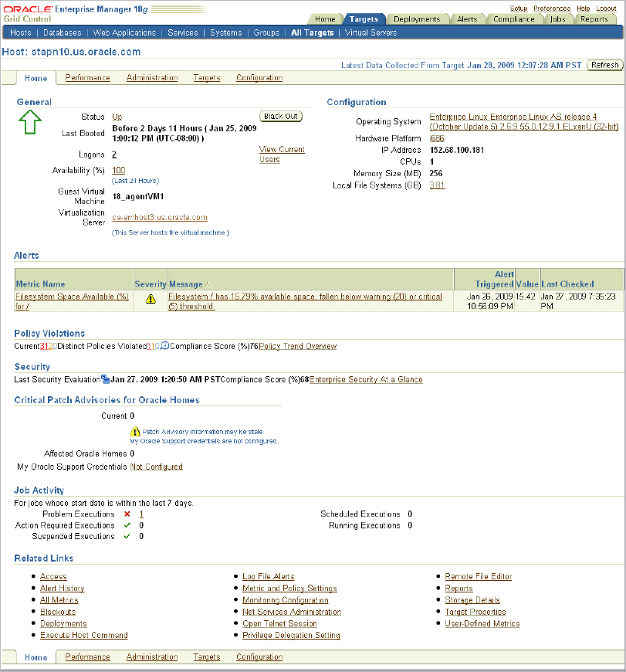Click the Help link at top right
Viewport: 626px width, 672px height.
[x=584, y=8]
